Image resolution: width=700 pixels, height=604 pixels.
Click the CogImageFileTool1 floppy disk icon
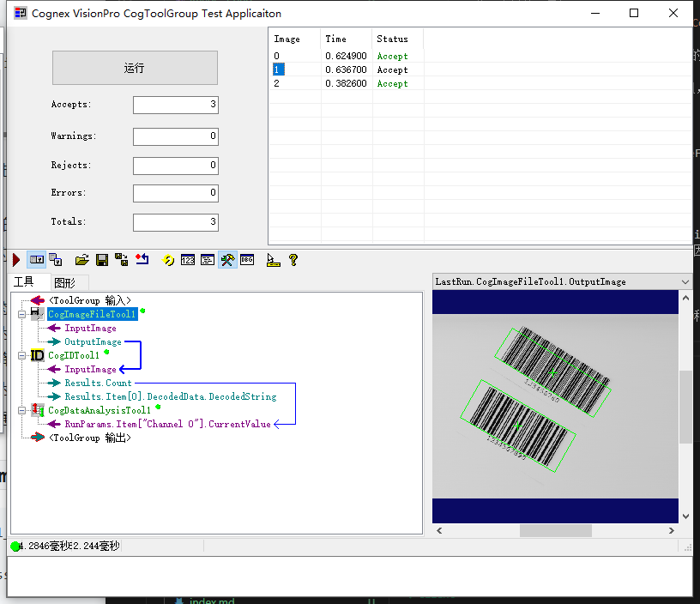click(37, 314)
